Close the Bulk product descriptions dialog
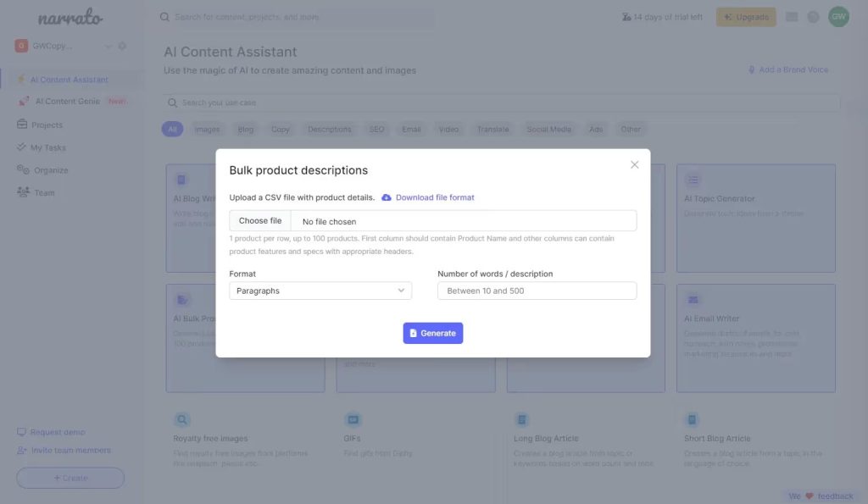 point(634,165)
